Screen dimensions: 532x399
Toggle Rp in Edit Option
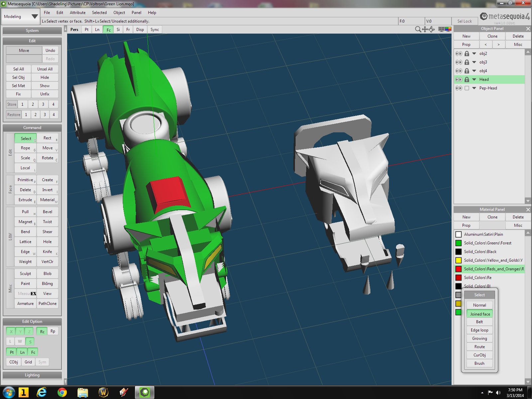point(53,331)
